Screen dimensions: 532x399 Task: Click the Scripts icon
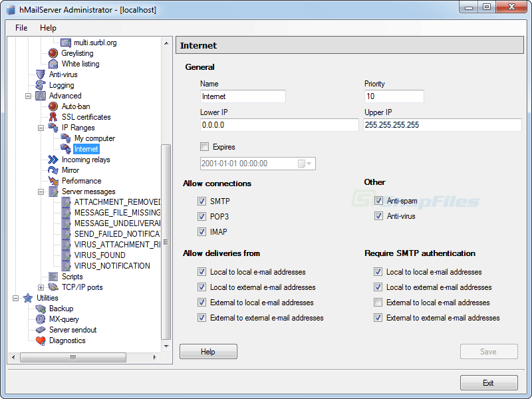tap(53, 277)
